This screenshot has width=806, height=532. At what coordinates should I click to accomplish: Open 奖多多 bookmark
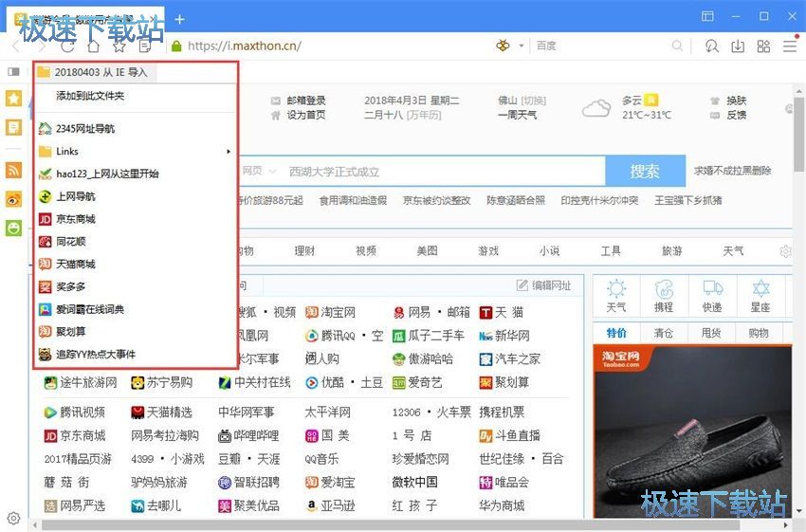point(135,286)
